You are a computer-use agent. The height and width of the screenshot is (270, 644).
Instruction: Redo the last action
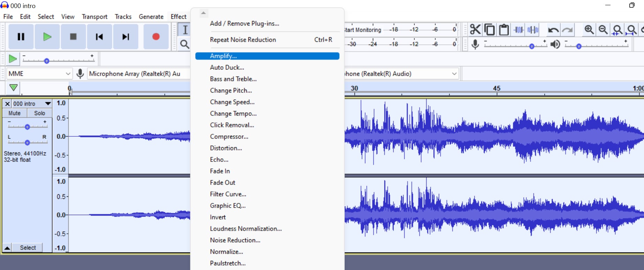click(x=568, y=30)
